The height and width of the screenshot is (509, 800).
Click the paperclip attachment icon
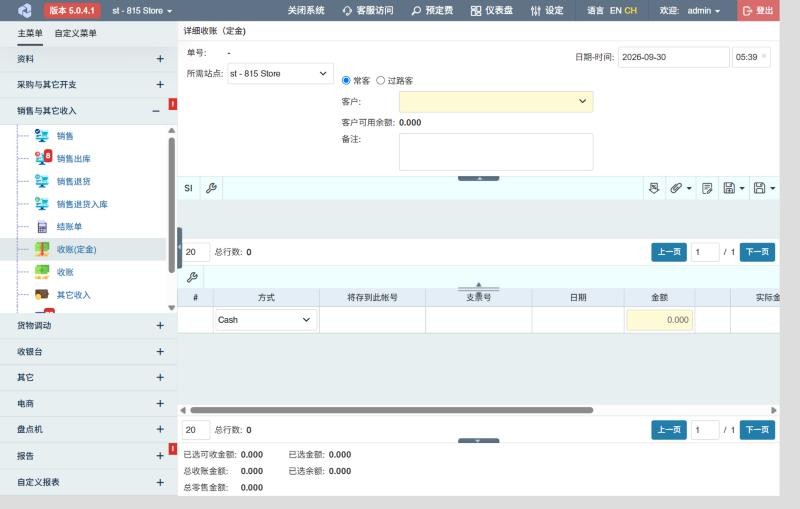[676, 188]
